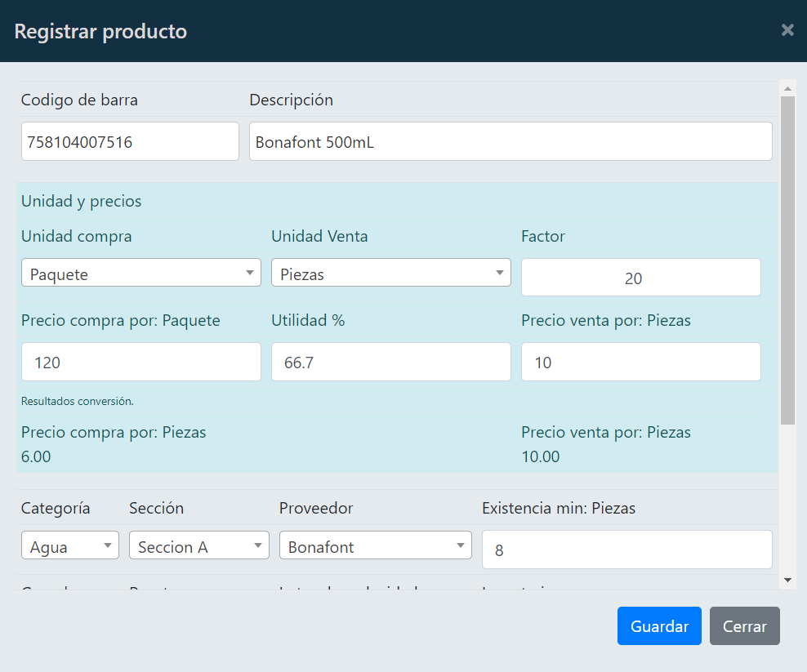Open the Proveedor dropdown
The height and width of the screenshot is (672, 807).
tap(375, 546)
